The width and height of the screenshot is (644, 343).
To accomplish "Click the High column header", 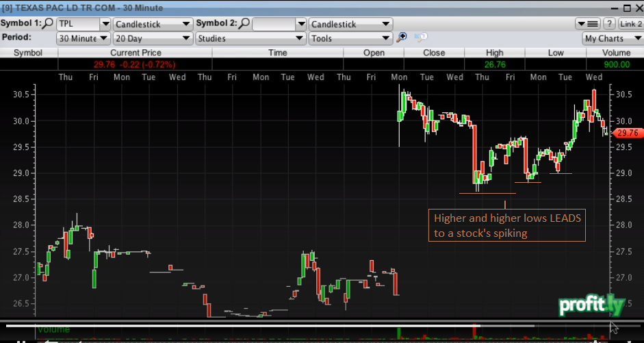I will pos(495,53).
